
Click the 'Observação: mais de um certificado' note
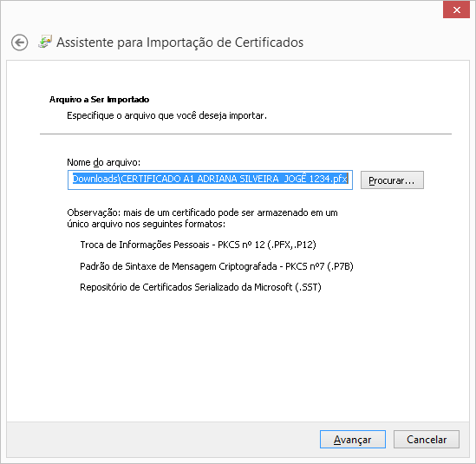click(202, 212)
